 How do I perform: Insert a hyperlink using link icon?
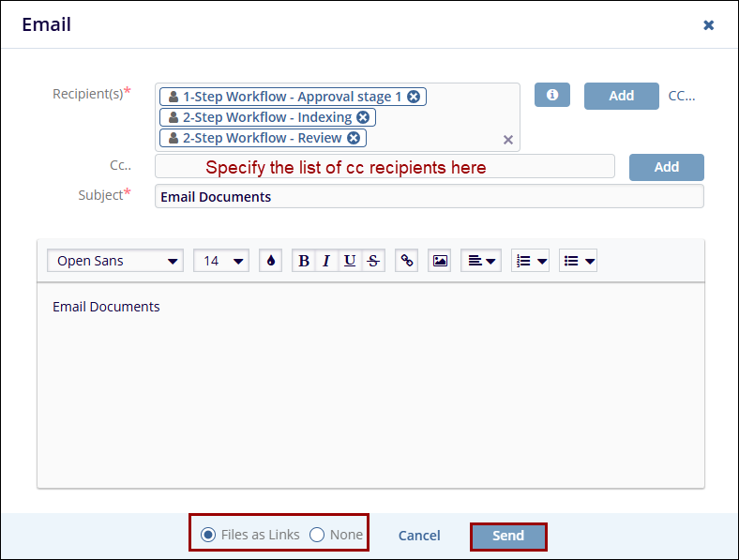coord(406,261)
